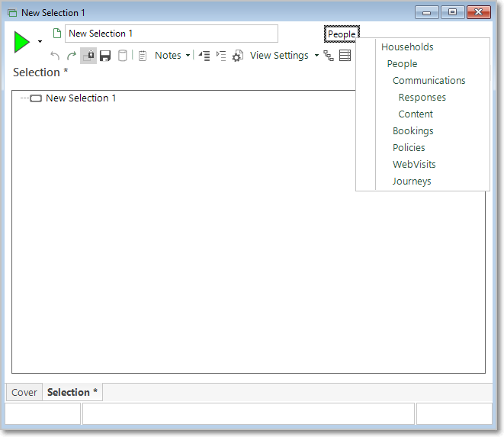Click the selection name input field
Viewport: 504px width, 437px height.
pos(172,34)
